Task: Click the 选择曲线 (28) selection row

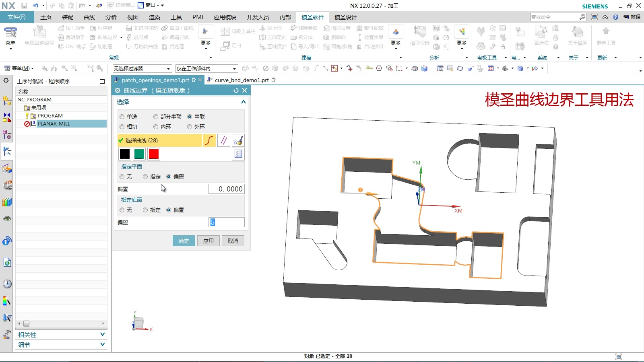Action: [x=160, y=140]
